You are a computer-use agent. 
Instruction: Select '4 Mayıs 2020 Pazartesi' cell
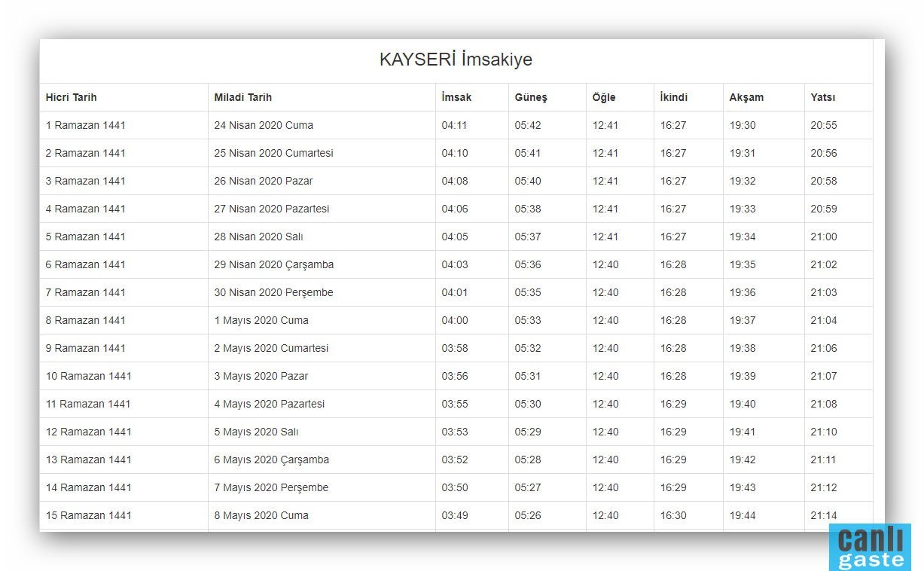point(269,404)
